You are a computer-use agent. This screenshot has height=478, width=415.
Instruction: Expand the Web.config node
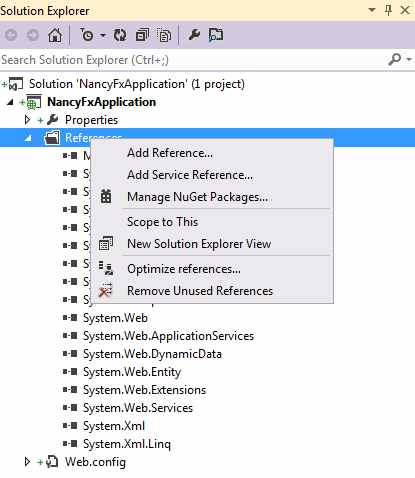[x=28, y=462]
